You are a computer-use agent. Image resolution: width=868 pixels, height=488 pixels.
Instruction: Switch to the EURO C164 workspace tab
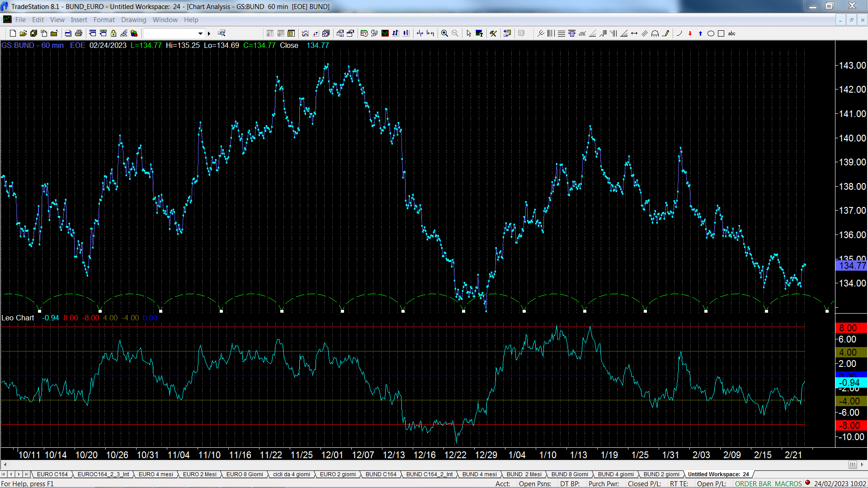click(52, 474)
